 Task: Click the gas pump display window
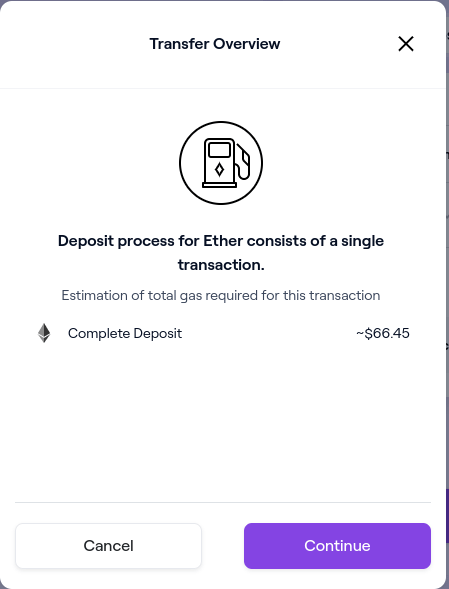coord(219,150)
